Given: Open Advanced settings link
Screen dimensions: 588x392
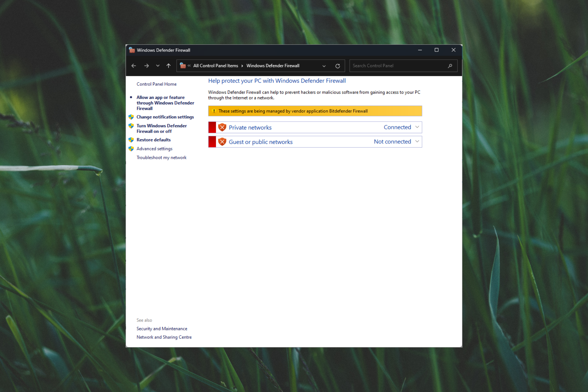Looking at the screenshot, I should tap(154, 149).
